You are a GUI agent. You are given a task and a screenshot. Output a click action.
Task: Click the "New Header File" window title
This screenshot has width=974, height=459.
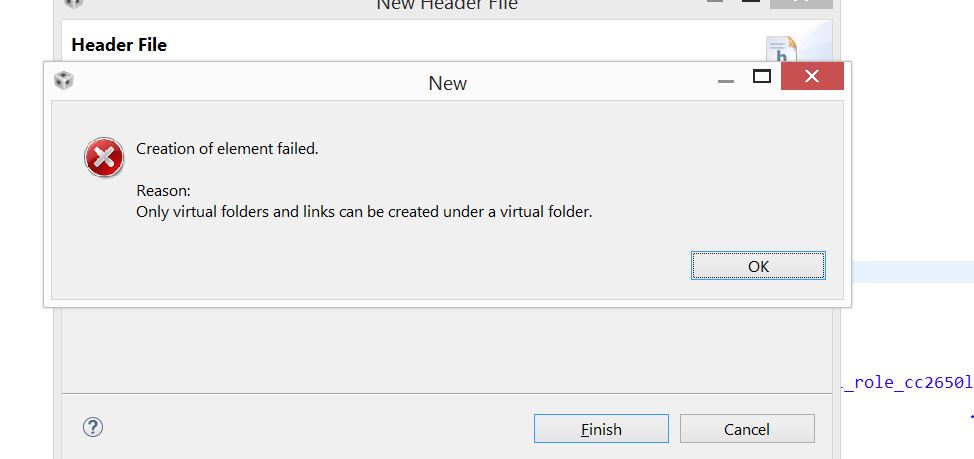tap(447, 5)
